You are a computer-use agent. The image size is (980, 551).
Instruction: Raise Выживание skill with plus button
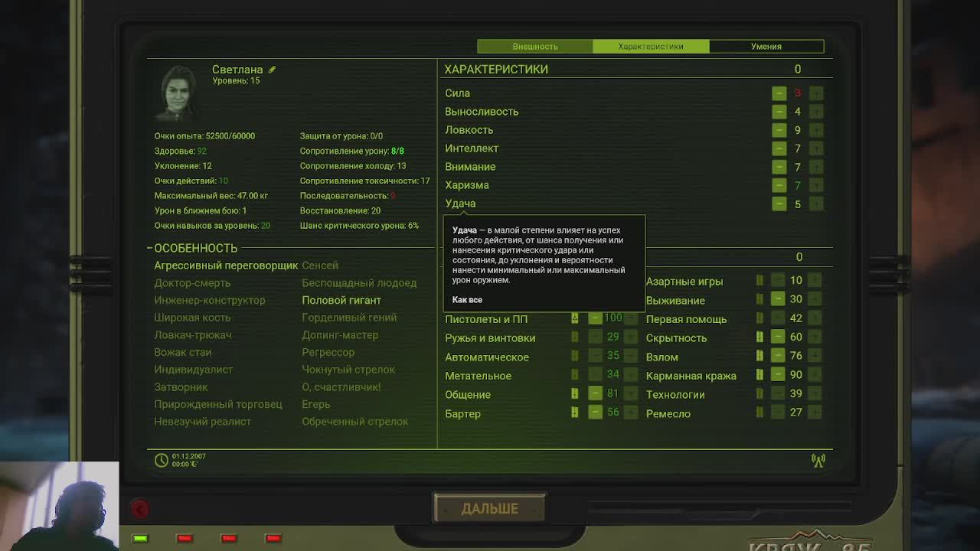click(815, 298)
